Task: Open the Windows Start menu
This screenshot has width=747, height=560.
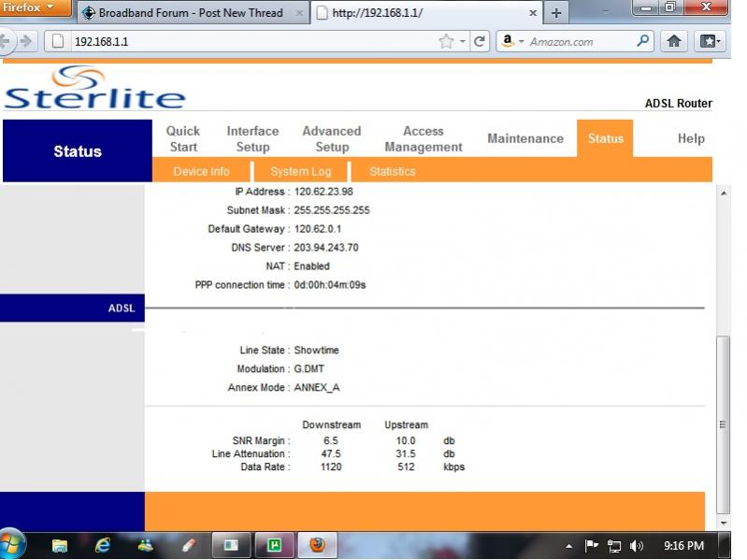Action: (x=12, y=545)
